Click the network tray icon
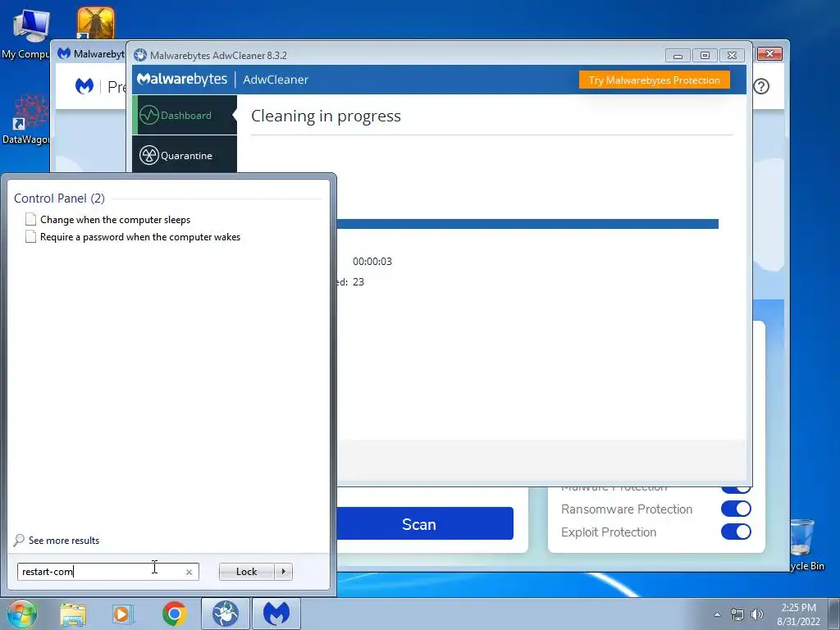Viewport: 840px width, 630px height. click(x=737, y=614)
